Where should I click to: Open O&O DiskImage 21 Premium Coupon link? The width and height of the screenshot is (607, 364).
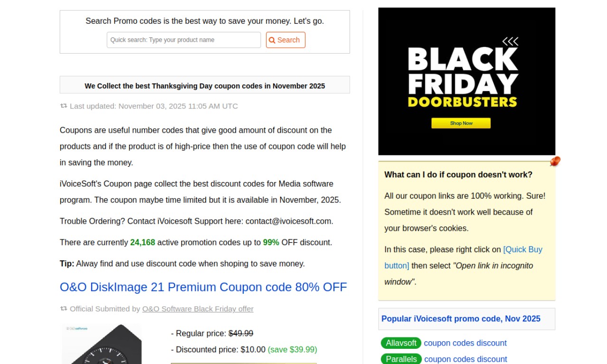(x=203, y=287)
